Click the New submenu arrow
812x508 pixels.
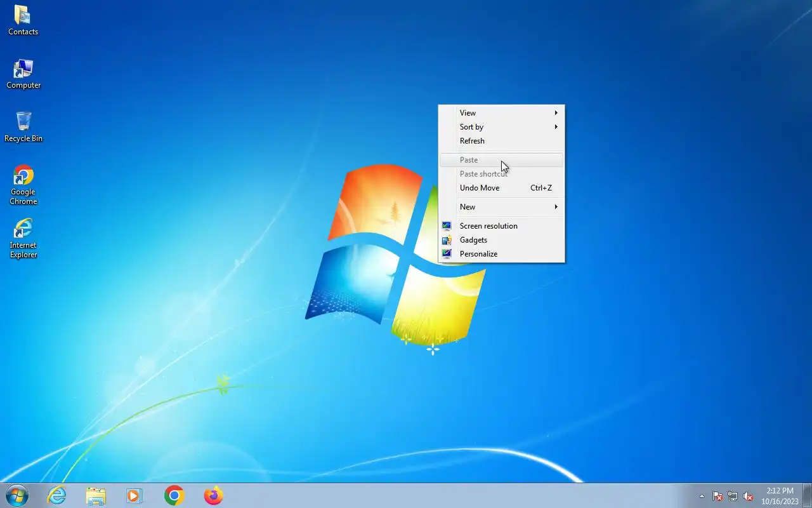tap(556, 207)
